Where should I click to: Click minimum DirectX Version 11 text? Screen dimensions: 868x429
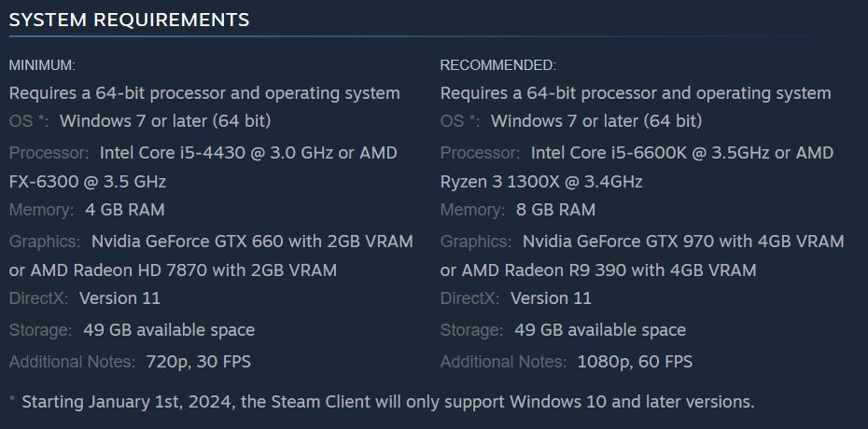point(120,298)
